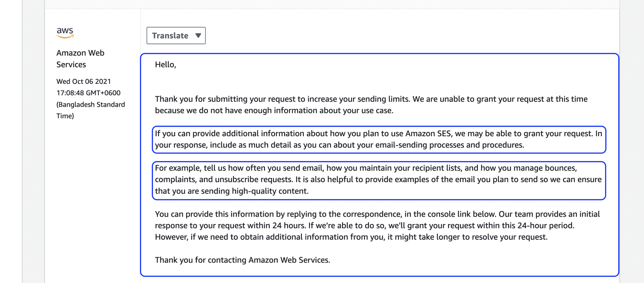Select the Amazon smile arrow icon
Screen dimensions: 644x283
(x=65, y=37)
